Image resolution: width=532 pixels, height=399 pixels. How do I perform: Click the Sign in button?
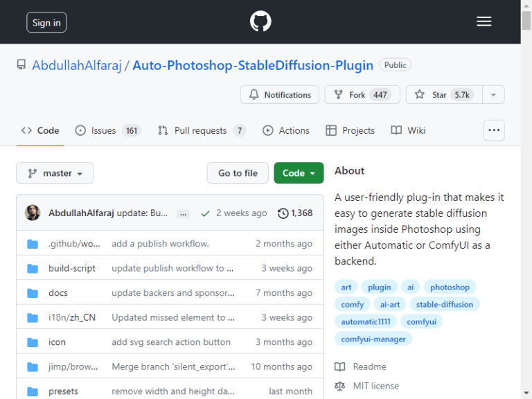click(46, 22)
